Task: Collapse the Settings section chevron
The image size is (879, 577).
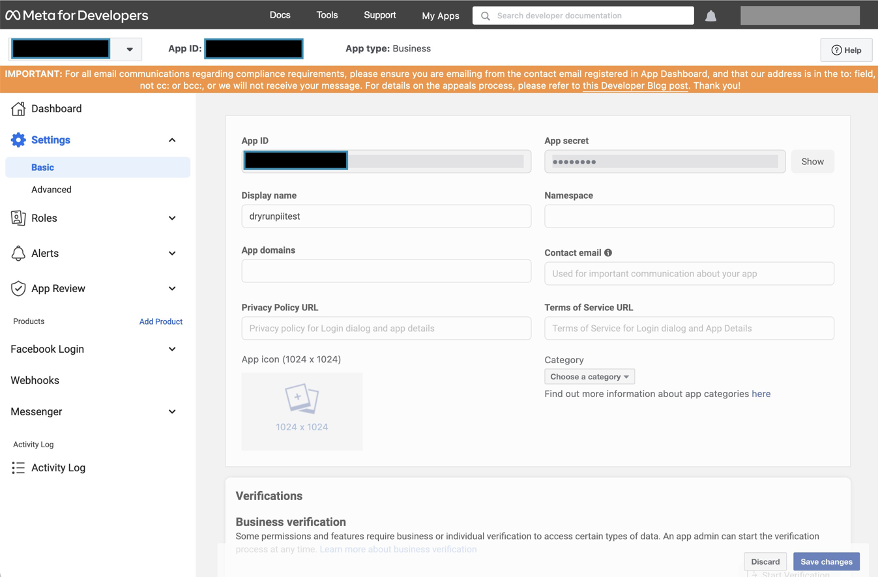Action: [172, 140]
